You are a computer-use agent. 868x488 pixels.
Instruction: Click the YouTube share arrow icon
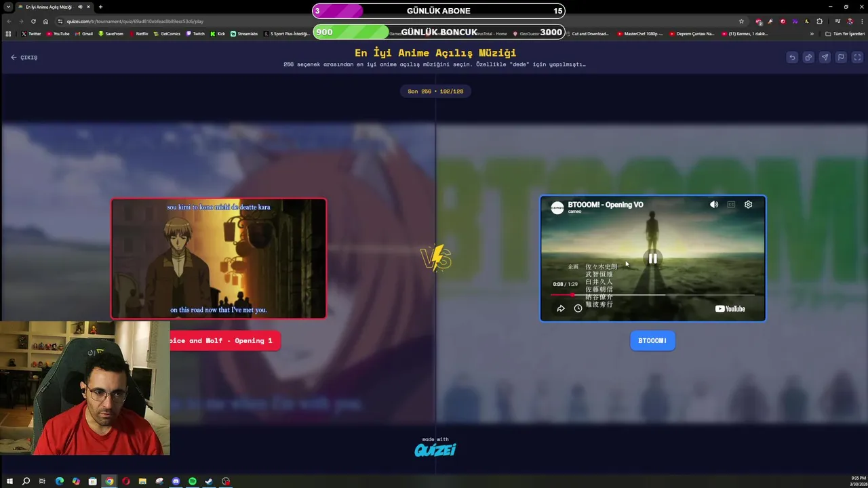[x=561, y=308]
